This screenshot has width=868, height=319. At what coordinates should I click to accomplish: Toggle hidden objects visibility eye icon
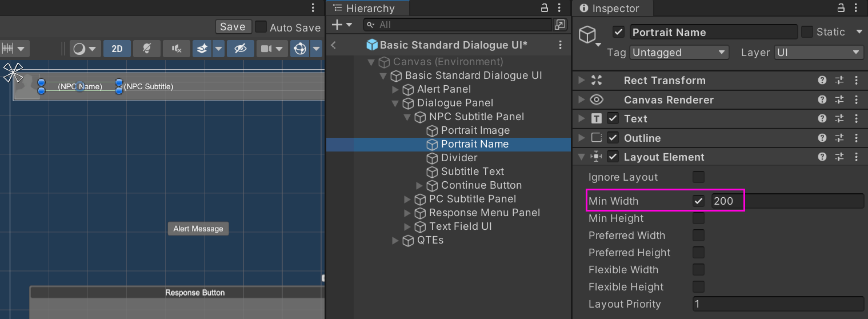pyautogui.click(x=241, y=49)
